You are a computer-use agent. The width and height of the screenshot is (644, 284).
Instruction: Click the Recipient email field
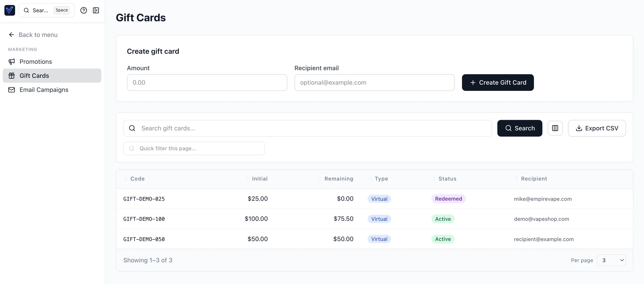tap(374, 83)
